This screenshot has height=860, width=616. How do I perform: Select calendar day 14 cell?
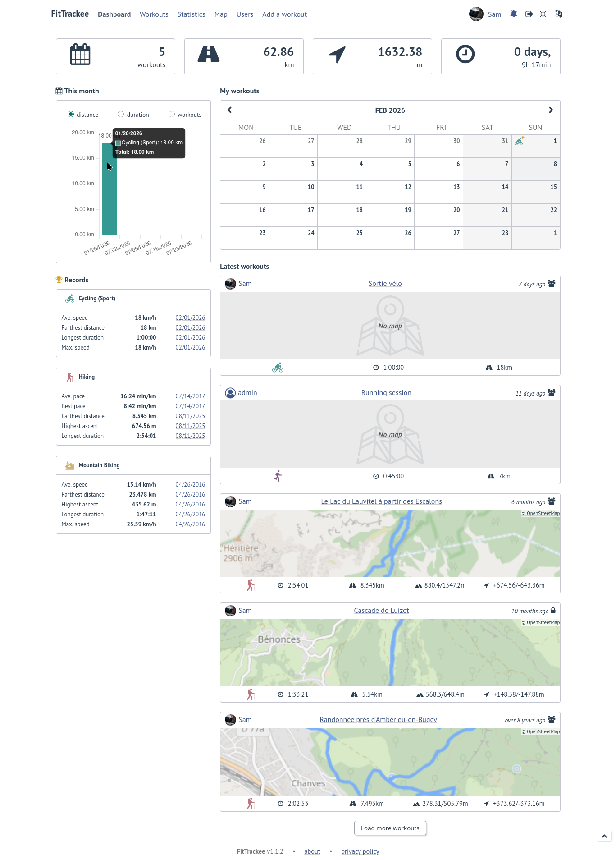point(488,192)
